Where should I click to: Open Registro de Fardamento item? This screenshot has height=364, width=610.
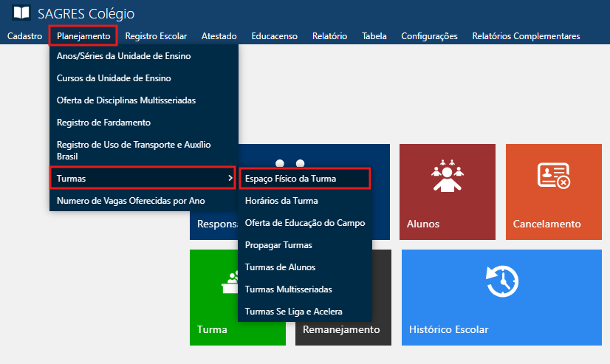click(103, 122)
